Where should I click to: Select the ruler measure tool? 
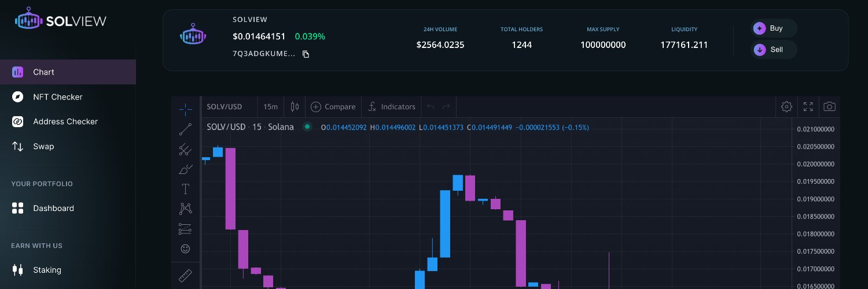point(185,276)
